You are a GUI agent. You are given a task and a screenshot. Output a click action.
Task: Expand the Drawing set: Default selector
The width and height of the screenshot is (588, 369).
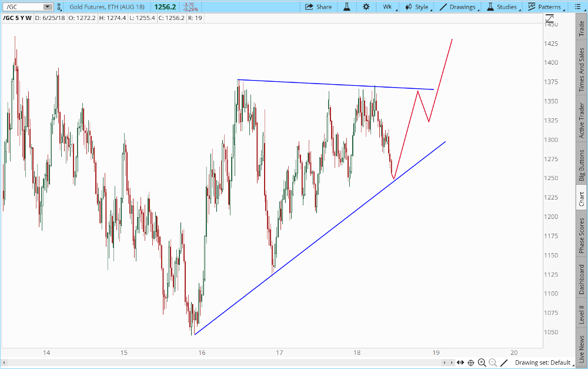542,363
